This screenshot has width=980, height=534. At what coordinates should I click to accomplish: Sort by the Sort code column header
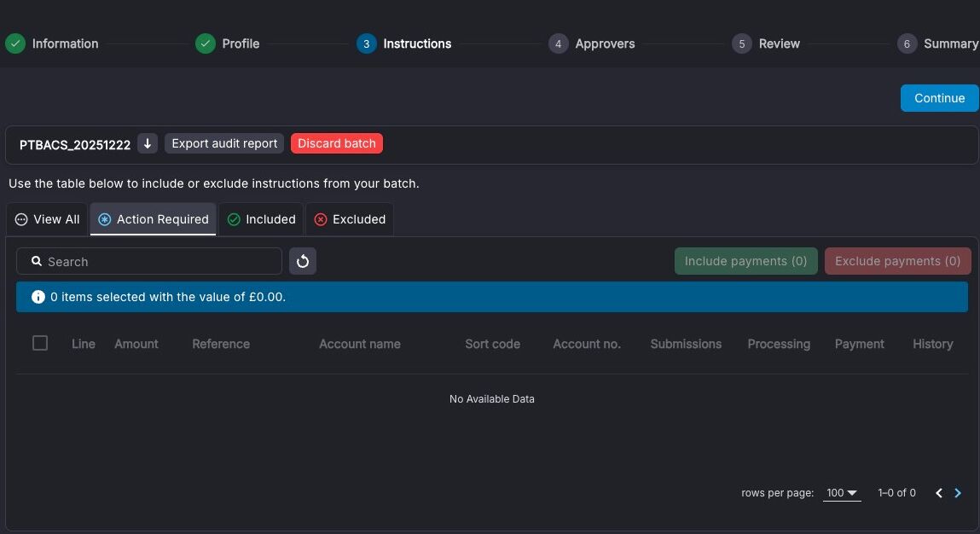coord(492,344)
